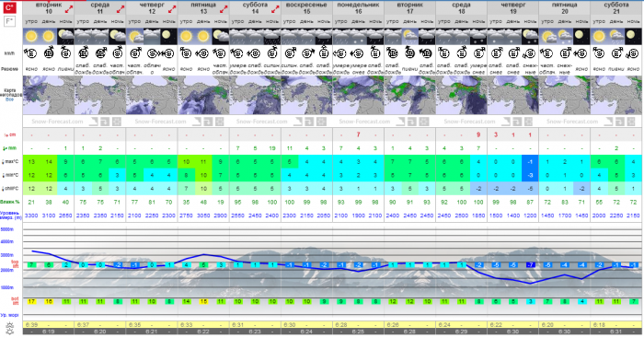Click the sunny icon for пятница 13 день
The width and height of the screenshot is (644, 338).
point(203,37)
